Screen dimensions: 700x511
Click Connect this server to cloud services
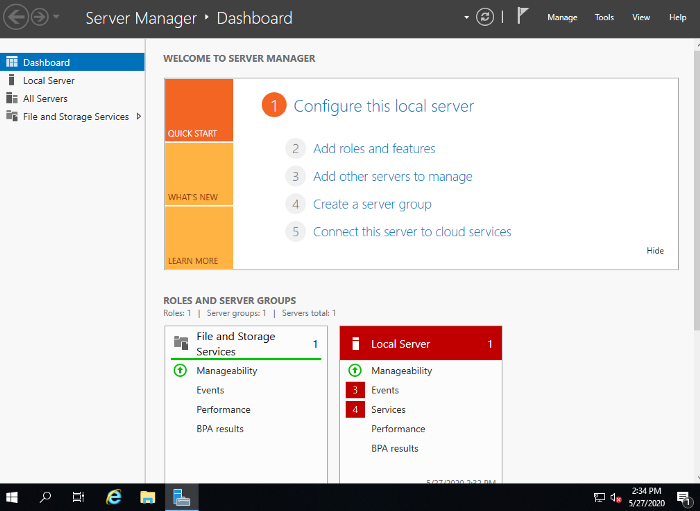(412, 232)
